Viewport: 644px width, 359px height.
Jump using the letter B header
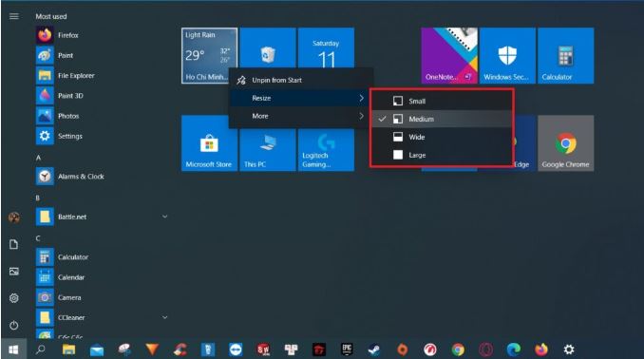point(38,198)
